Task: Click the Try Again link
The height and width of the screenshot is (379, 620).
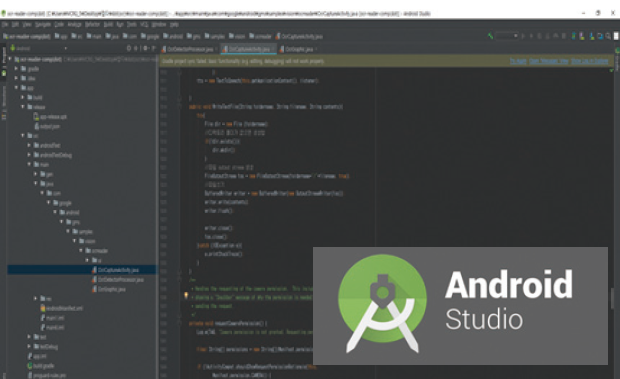Action: click(518, 61)
